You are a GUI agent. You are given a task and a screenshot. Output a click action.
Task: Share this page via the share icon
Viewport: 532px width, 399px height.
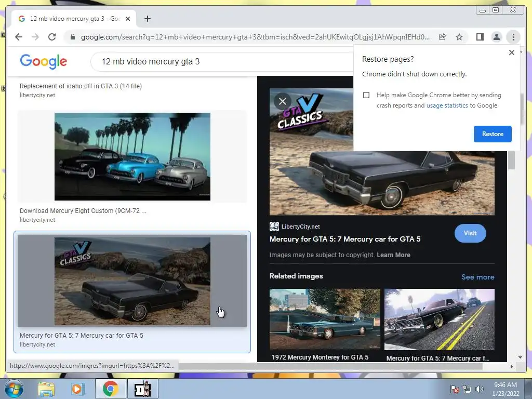[x=443, y=37]
